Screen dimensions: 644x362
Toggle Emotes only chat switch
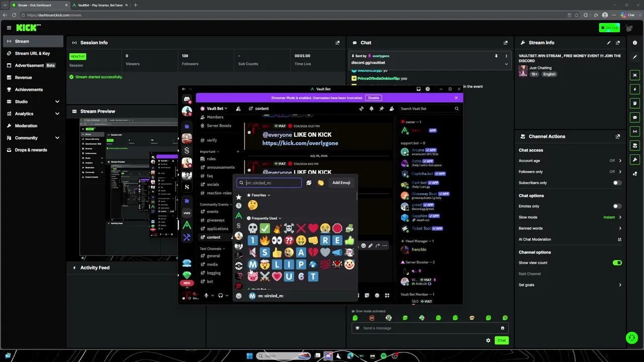(x=617, y=206)
